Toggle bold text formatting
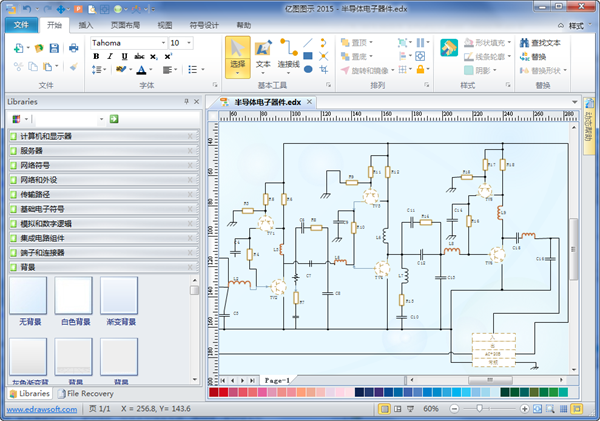This screenshot has height=421, width=600. click(x=97, y=57)
